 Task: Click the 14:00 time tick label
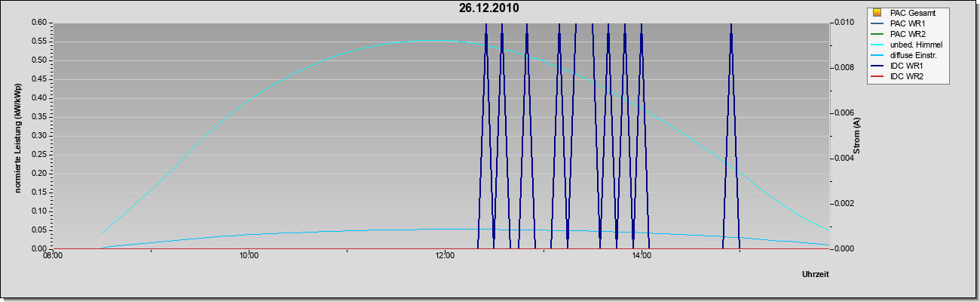[x=641, y=257]
